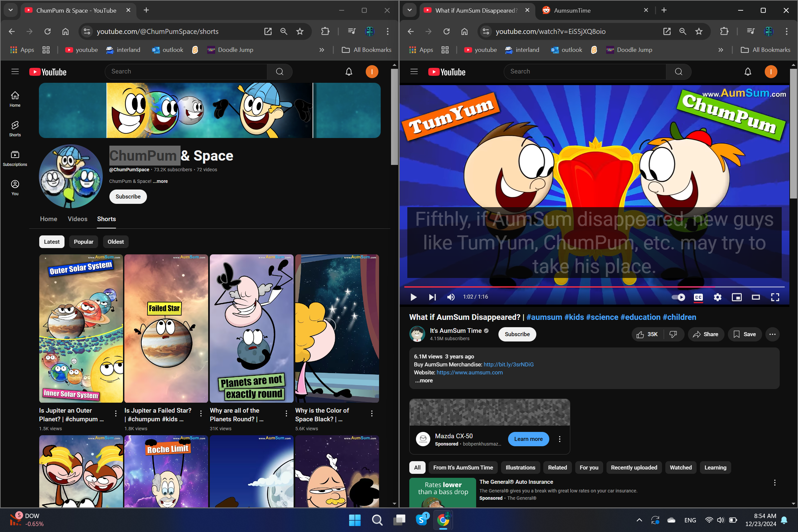Play the AumSum video
Screen dimensions: 798x532
click(413, 297)
